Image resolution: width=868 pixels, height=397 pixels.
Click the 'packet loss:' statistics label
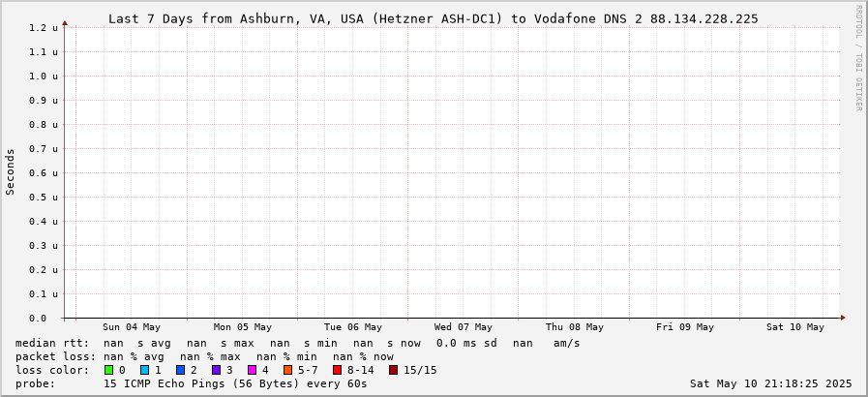(x=56, y=356)
